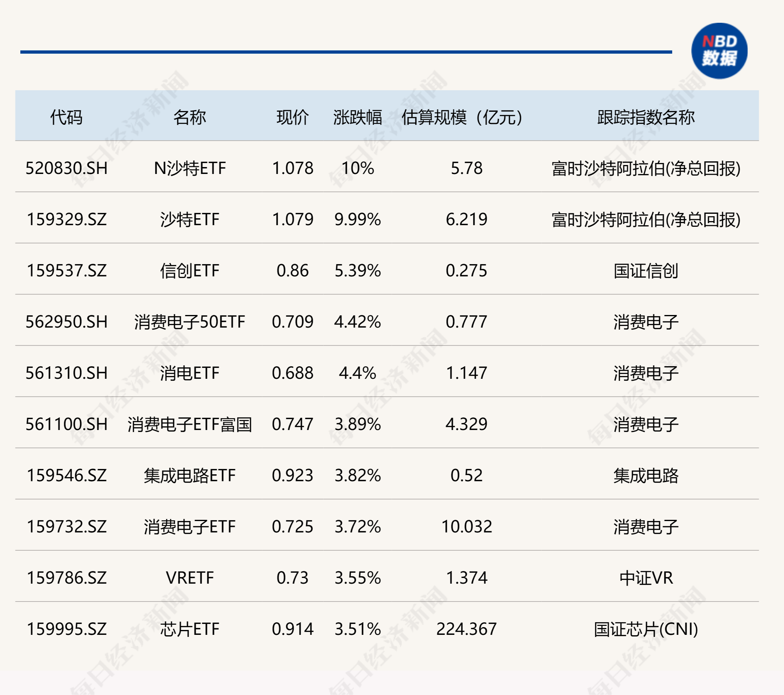This screenshot has height=695, width=784.
Task: Click the 消费电子50ETF name cell
Action: pyautogui.click(x=189, y=322)
